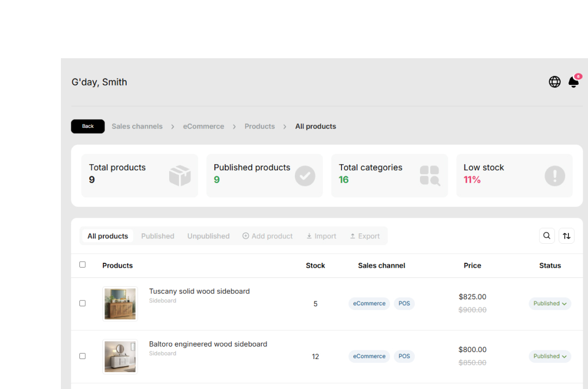The width and height of the screenshot is (588, 389).
Task: Click the Export button
Action: click(x=365, y=236)
